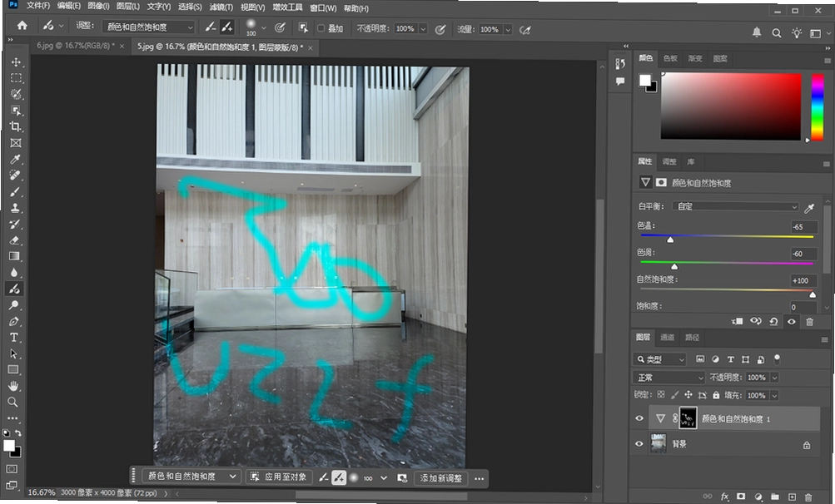The height and width of the screenshot is (504, 835).
Task: Select the Blur tool droplet icon
Action: tap(14, 273)
